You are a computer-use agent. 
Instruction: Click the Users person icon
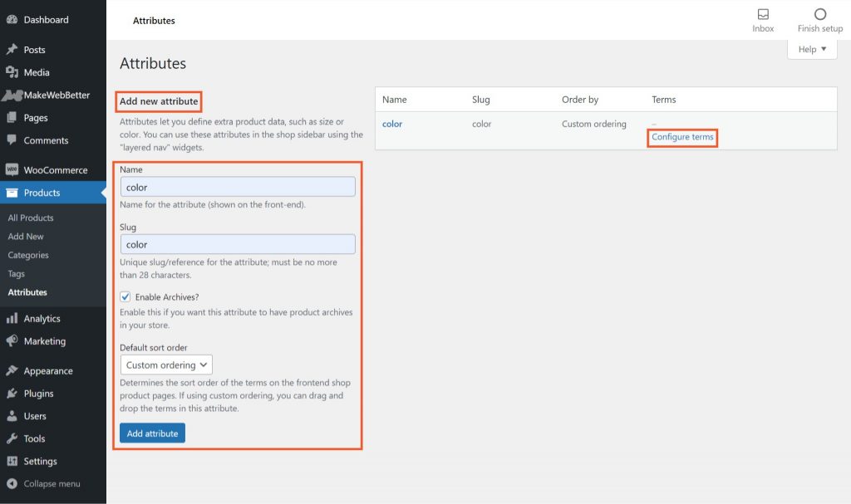click(12, 416)
